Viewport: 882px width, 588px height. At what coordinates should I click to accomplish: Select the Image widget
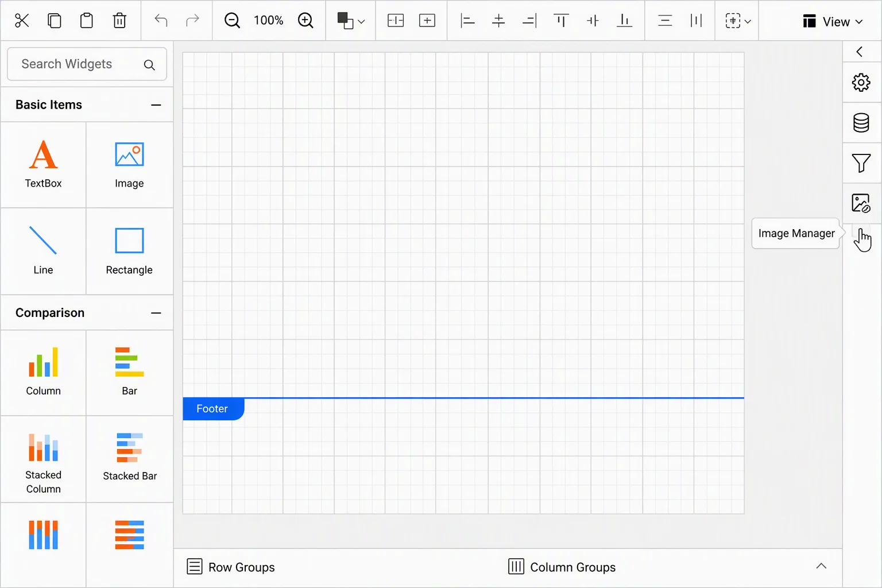click(x=129, y=165)
